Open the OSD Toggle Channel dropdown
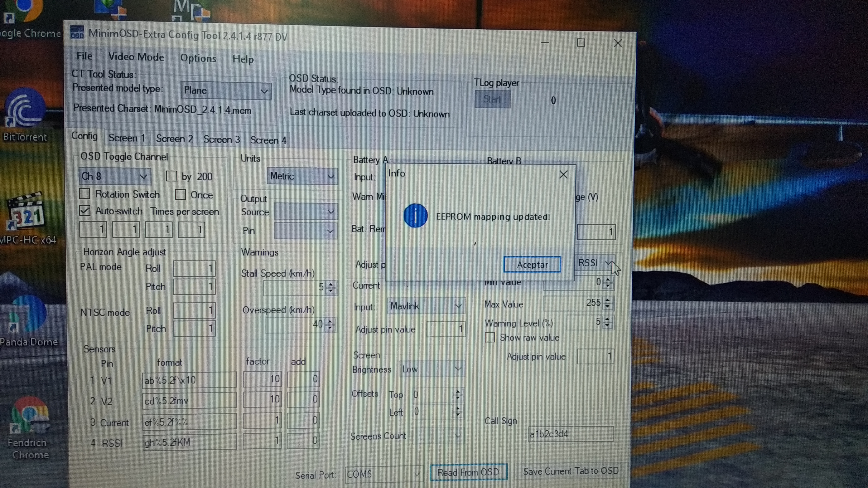Screen dimensions: 868x488 point(115,176)
